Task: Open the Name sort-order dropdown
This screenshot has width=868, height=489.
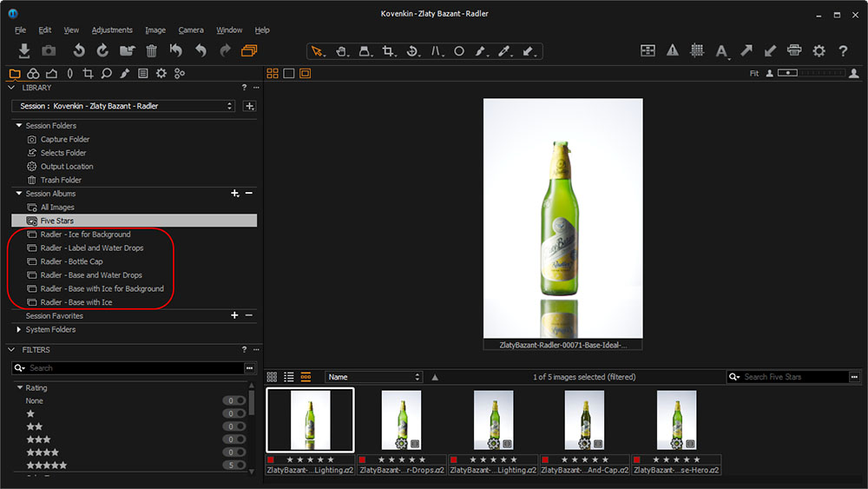Action: [373, 377]
